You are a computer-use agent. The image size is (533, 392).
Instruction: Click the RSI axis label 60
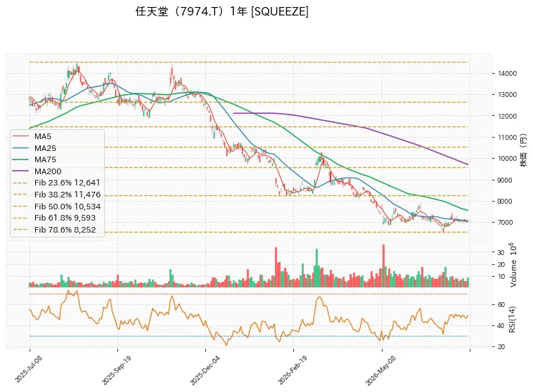[501, 305]
